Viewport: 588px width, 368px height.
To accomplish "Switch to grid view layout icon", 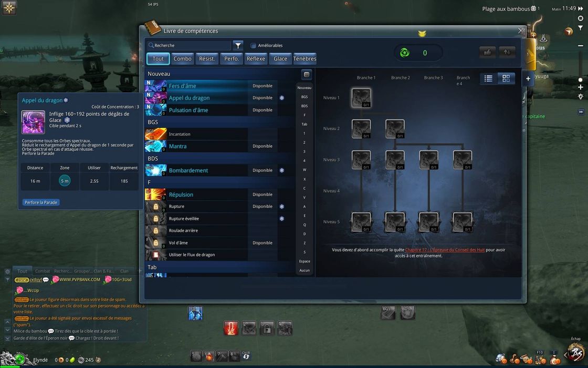I will pos(506,78).
